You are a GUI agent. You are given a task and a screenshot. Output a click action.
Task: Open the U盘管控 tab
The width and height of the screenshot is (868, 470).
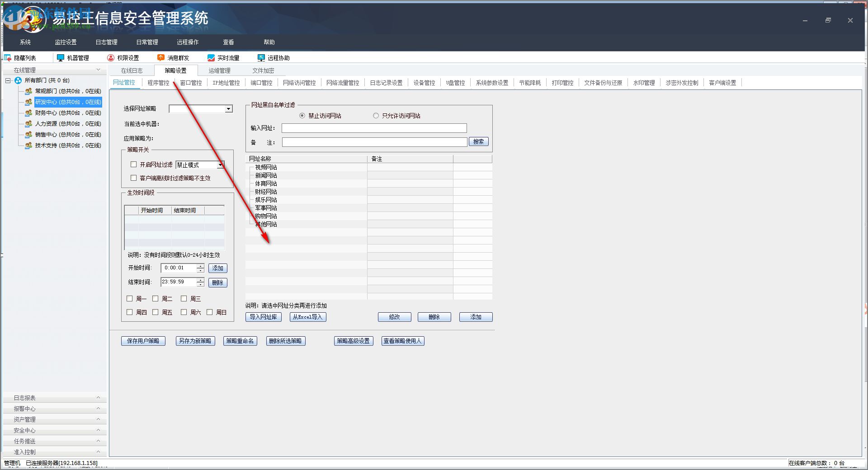pos(455,83)
